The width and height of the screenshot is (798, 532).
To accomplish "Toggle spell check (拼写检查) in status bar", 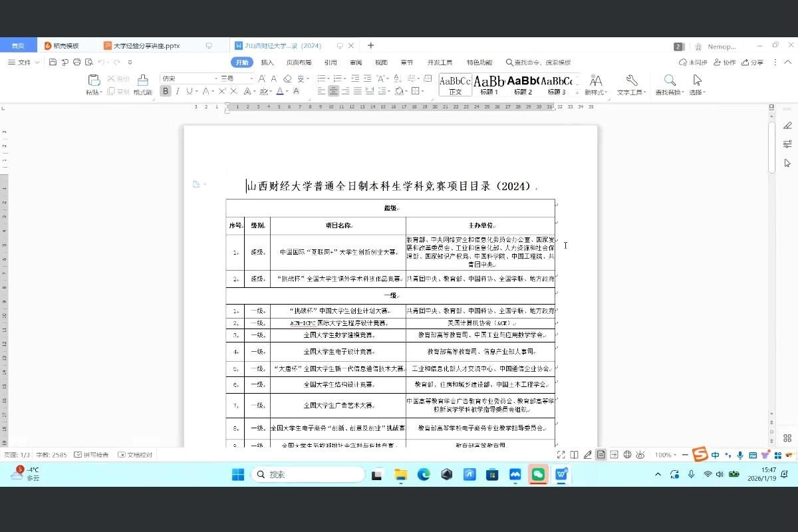I will coord(92,455).
